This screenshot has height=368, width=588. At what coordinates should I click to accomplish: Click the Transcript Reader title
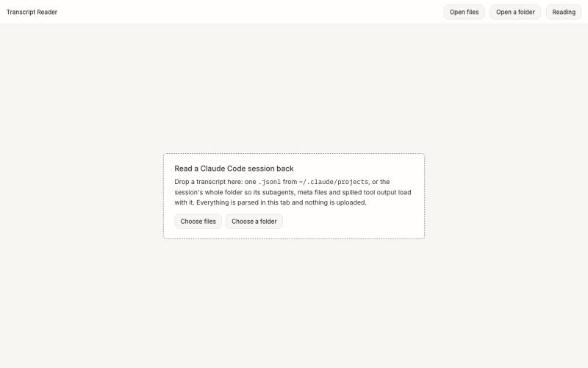(32, 12)
